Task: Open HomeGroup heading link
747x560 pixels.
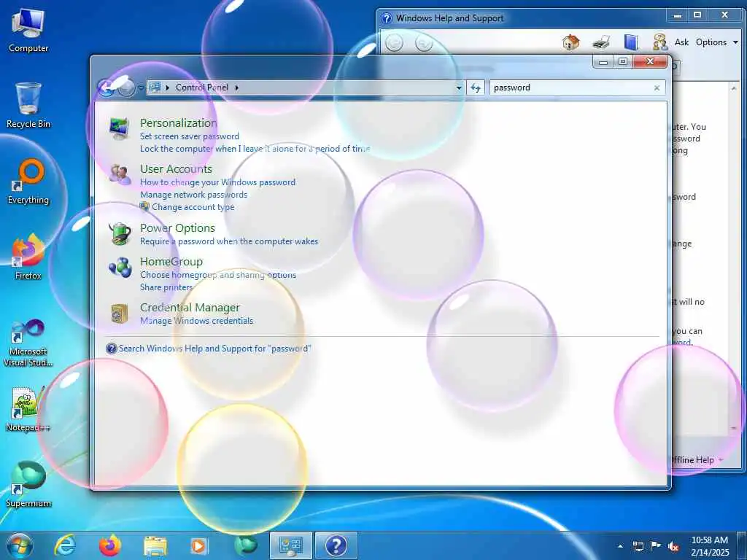Action: (171, 262)
